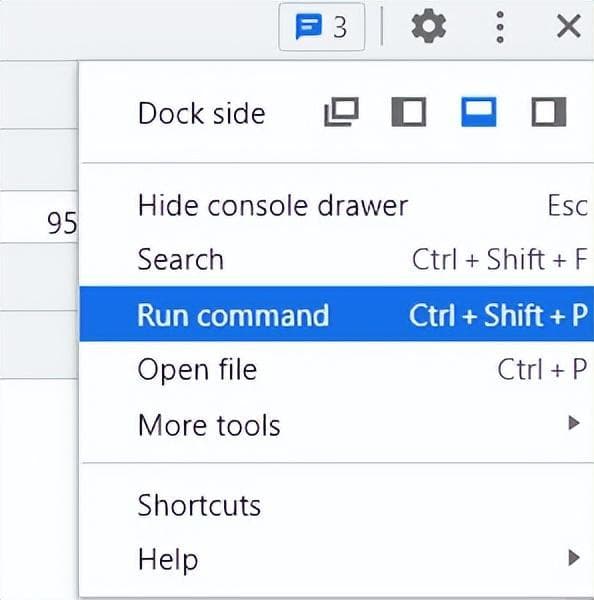Dock DevTools to the left side
The image size is (594, 600).
[x=409, y=112]
